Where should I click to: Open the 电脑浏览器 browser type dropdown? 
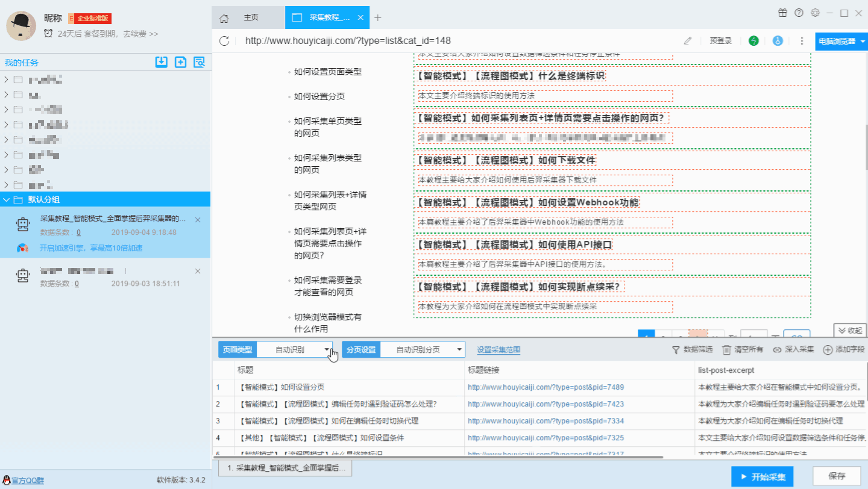coord(841,41)
